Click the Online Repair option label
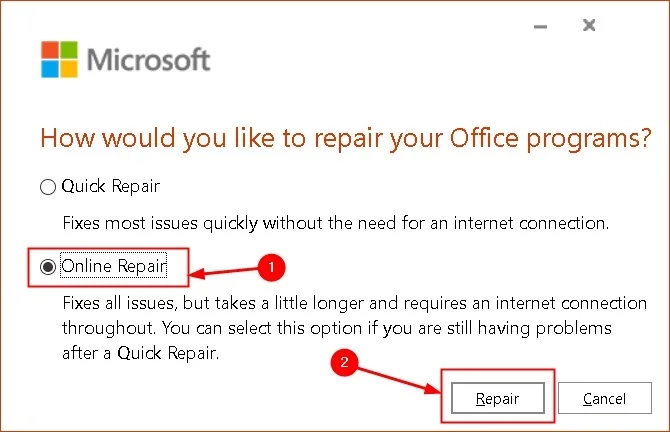Image resolution: width=670 pixels, height=432 pixels. click(113, 266)
